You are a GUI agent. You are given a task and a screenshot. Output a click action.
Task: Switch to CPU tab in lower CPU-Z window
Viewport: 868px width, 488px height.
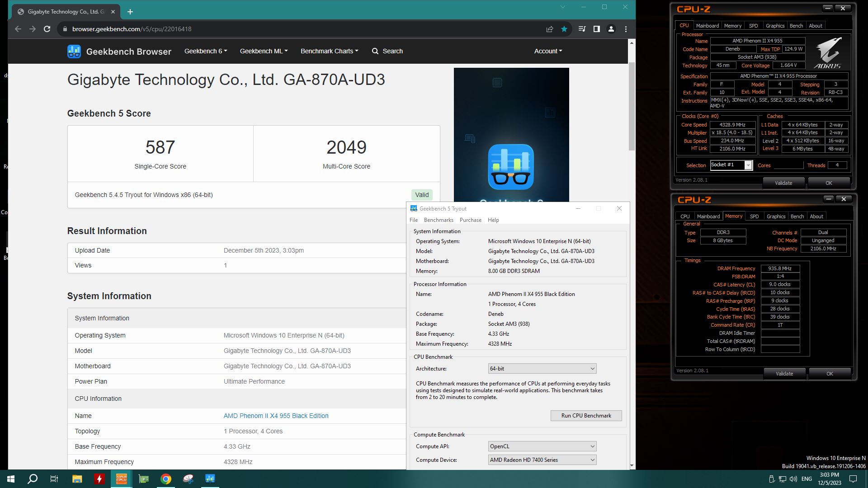pyautogui.click(x=685, y=216)
